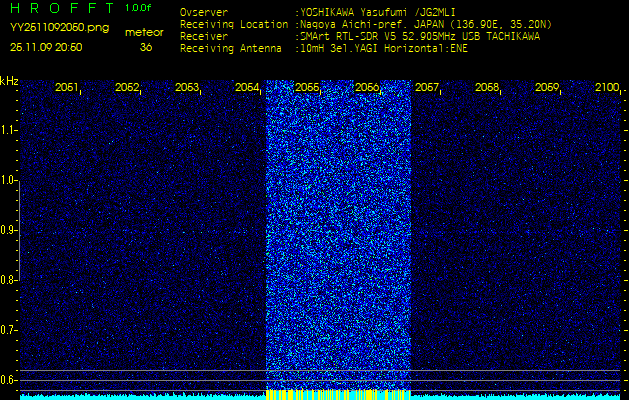Click the 0.6 frequency axis label
Viewport: 629px width, 400px height.
point(7,380)
